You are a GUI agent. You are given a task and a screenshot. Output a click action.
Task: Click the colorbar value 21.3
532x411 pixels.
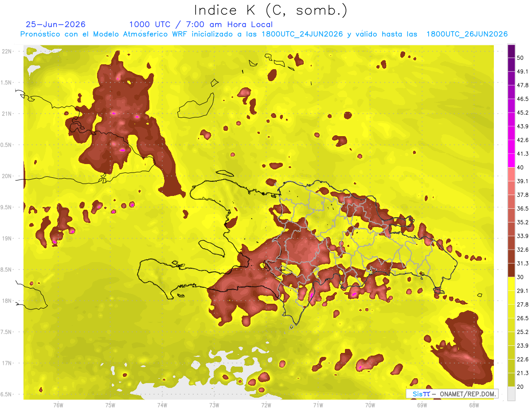pyautogui.click(x=523, y=373)
